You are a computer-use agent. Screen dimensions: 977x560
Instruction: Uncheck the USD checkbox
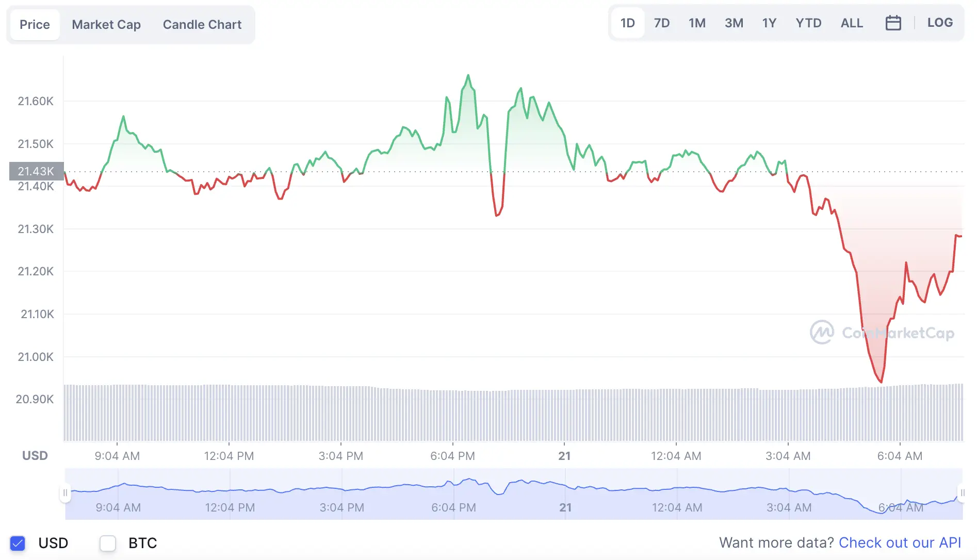pos(18,542)
